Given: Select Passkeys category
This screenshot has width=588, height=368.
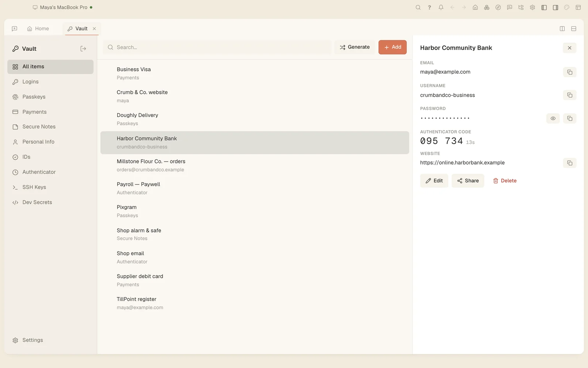Looking at the screenshot, I should click(x=50, y=97).
